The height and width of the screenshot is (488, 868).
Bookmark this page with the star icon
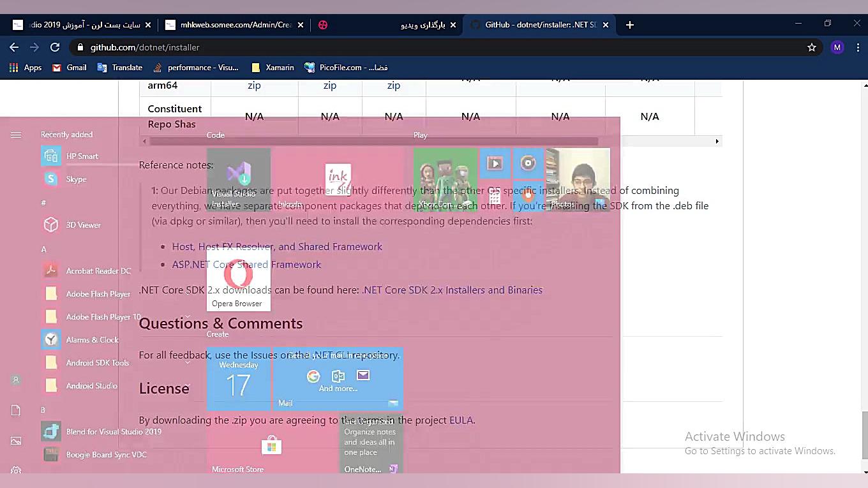[x=812, y=47]
